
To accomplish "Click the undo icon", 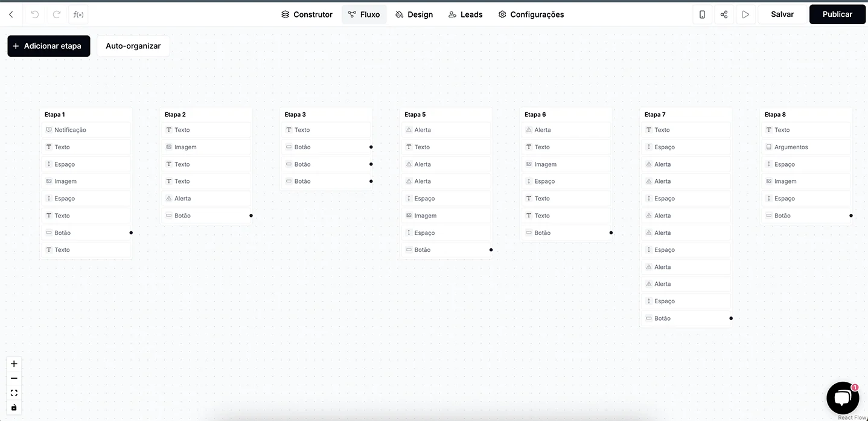I will (35, 14).
